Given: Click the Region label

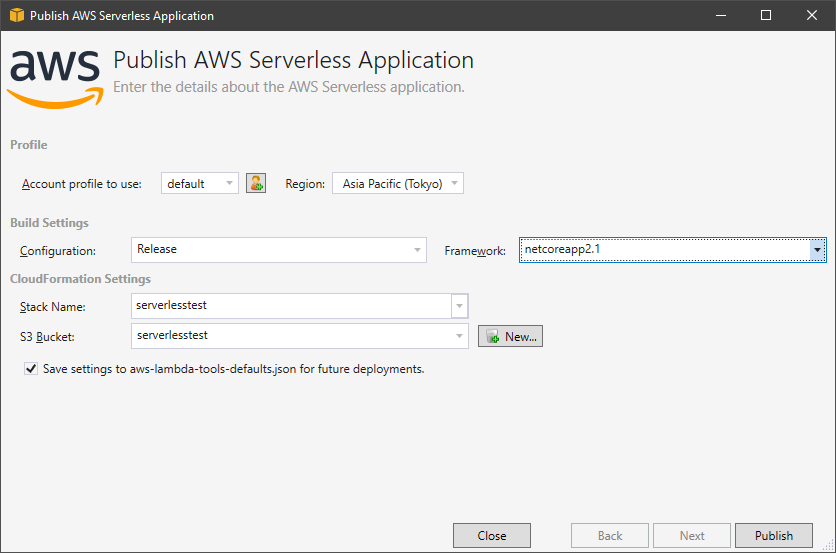Looking at the screenshot, I should (305, 184).
